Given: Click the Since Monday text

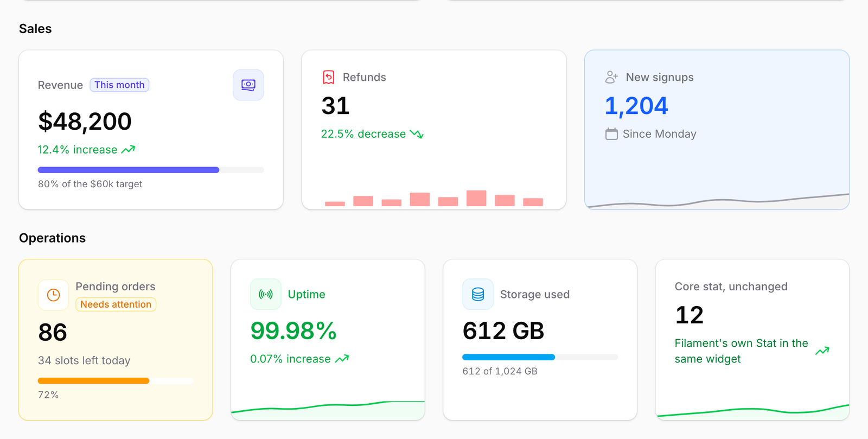Looking at the screenshot, I should click(659, 134).
